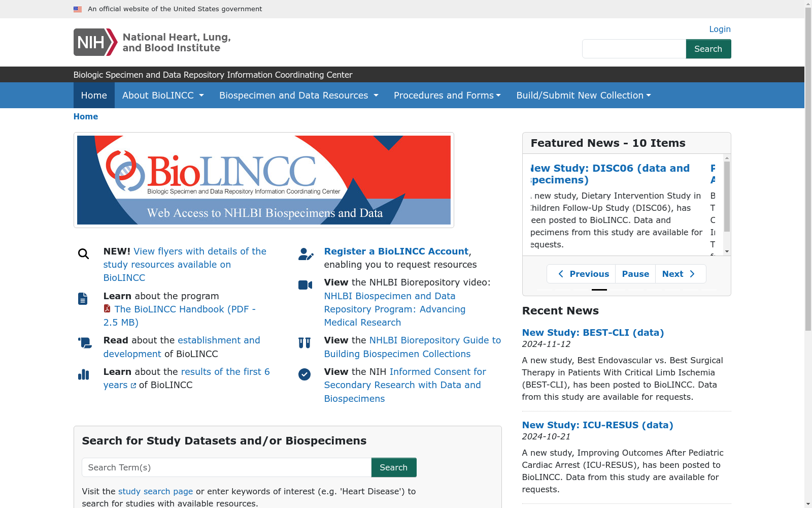The width and height of the screenshot is (812, 508).
Task: Click the BioLINCC banner image
Action: point(264,180)
